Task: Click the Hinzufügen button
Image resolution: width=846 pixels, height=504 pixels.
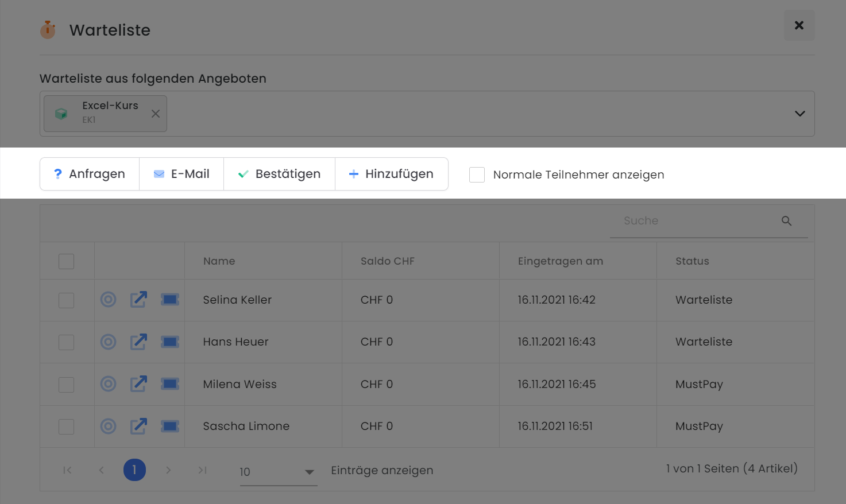Action: 392,174
